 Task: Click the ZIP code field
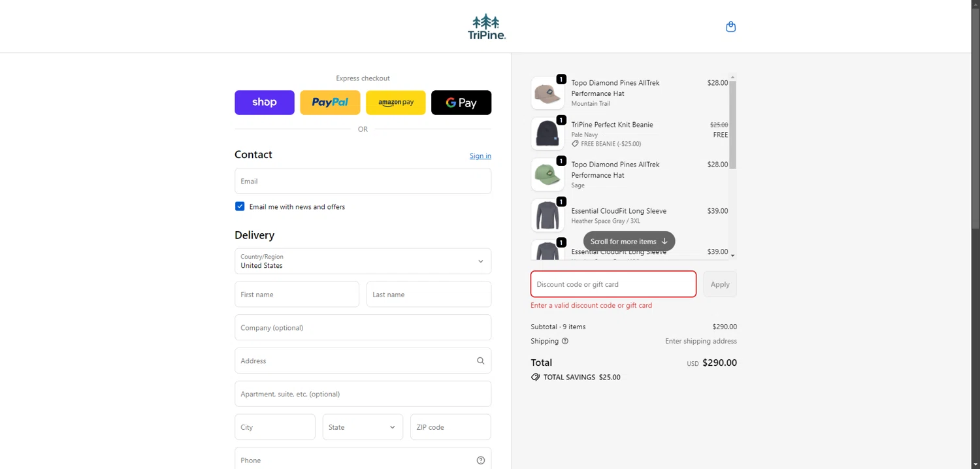[x=450, y=427]
